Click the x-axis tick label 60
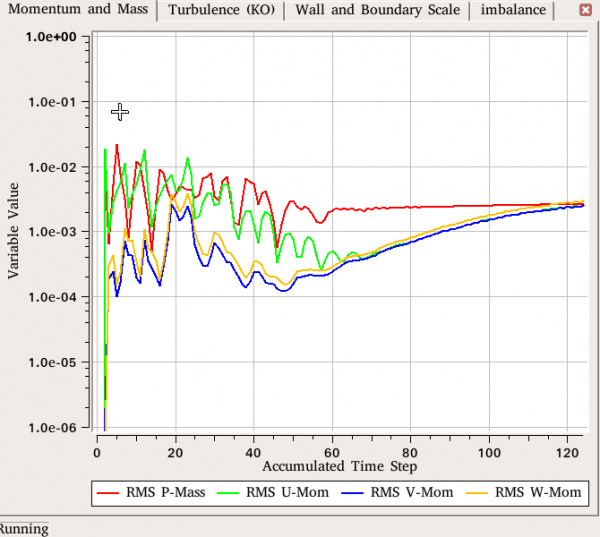The image size is (600, 537). tap(332, 453)
